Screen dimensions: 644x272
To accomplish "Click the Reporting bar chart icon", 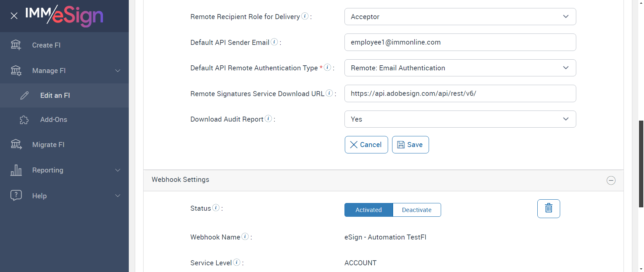I will [x=16, y=170].
